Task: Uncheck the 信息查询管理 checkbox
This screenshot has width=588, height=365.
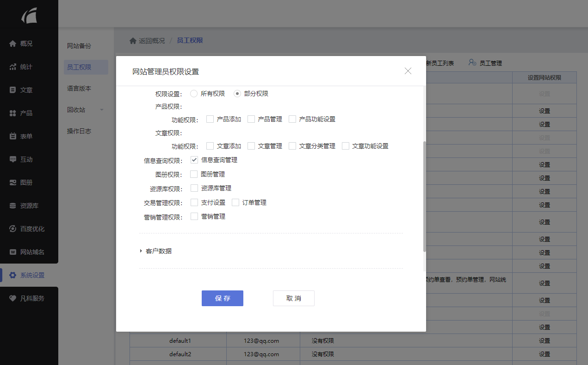Action: 194,160
